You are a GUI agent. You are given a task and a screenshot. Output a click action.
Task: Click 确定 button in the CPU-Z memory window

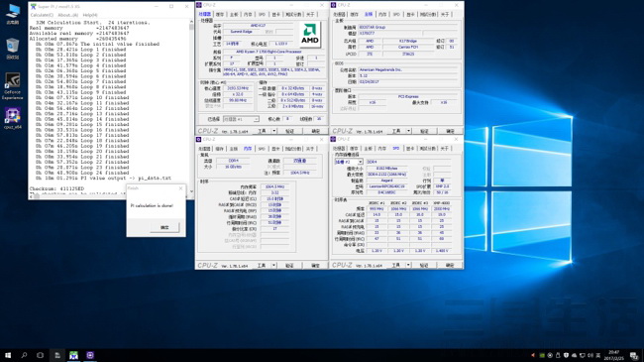pos(315,266)
